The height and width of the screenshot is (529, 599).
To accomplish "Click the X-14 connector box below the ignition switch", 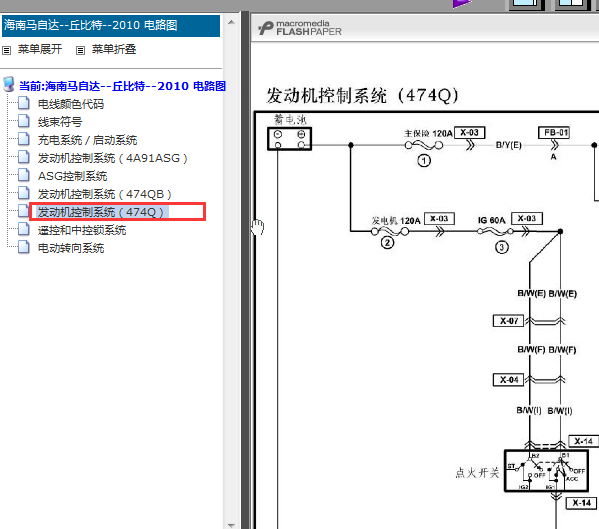I will click(x=581, y=503).
